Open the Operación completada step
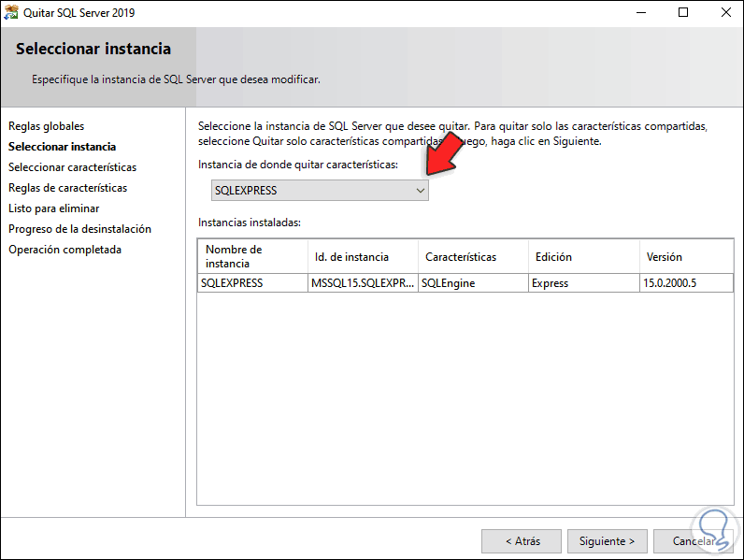744x560 pixels. (x=65, y=250)
